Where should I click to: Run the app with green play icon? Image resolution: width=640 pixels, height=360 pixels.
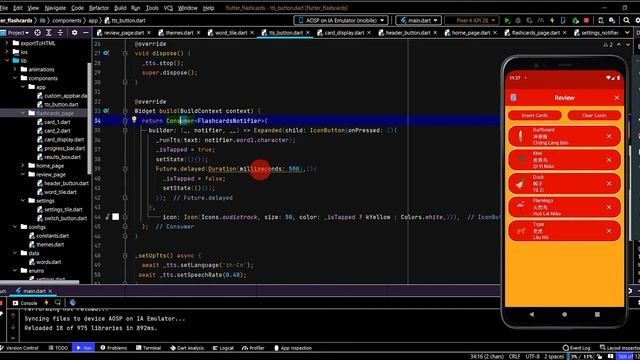[x=507, y=20]
